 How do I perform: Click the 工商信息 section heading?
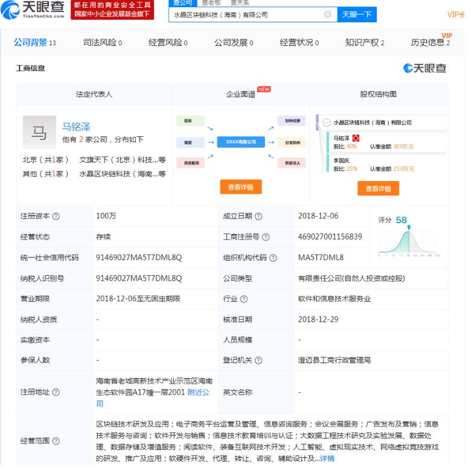click(x=30, y=68)
